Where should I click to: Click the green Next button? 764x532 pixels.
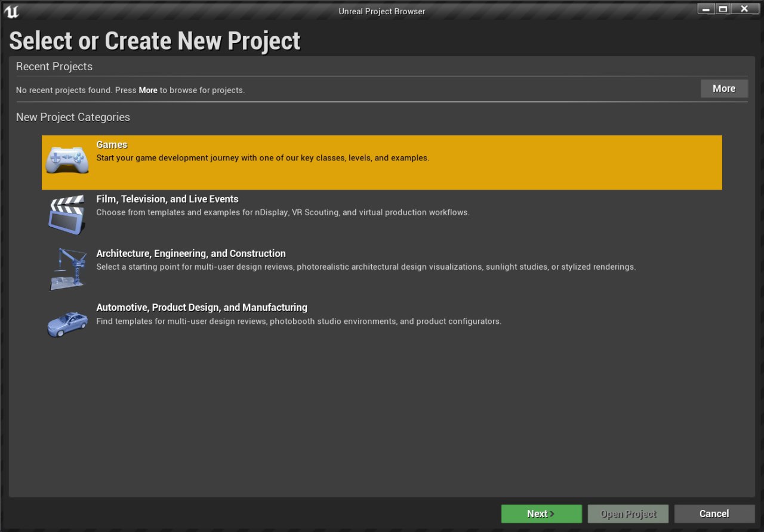tap(541, 514)
